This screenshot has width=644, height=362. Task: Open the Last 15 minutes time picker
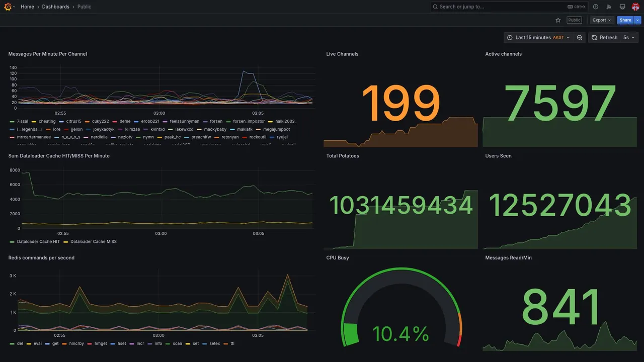538,38
